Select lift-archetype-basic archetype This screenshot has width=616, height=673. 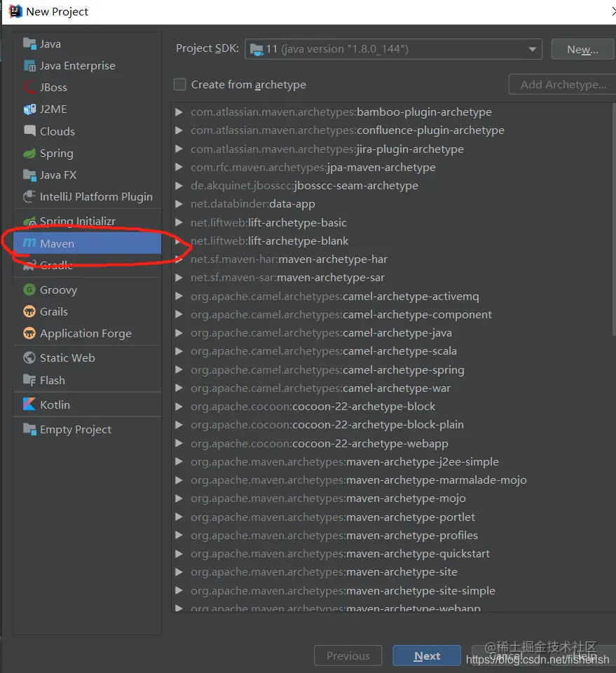click(268, 222)
